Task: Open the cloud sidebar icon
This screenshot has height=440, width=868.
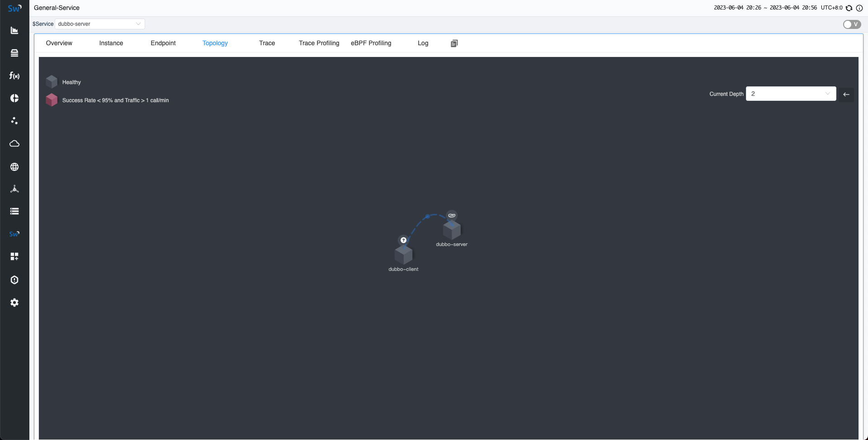Action: pyautogui.click(x=14, y=143)
